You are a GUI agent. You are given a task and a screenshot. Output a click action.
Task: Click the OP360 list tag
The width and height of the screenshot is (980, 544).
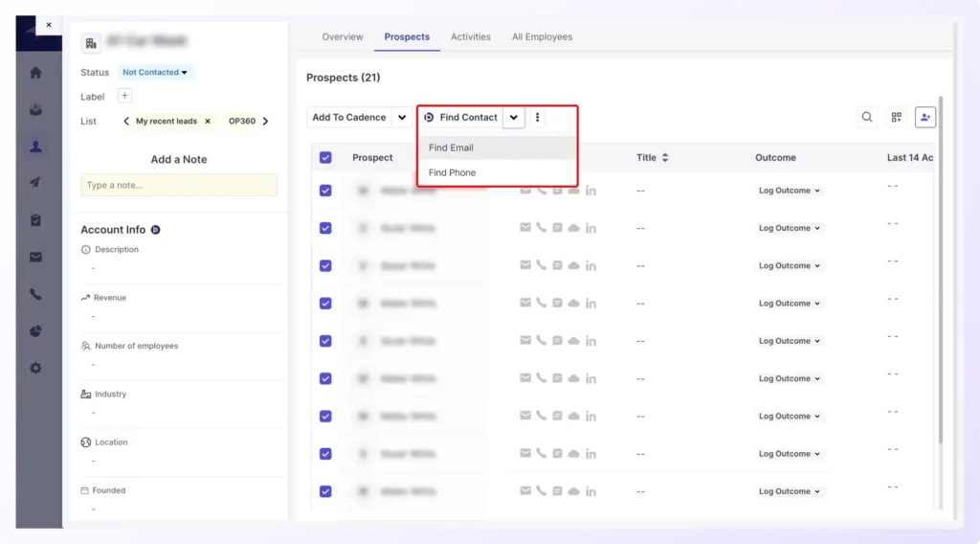click(242, 122)
